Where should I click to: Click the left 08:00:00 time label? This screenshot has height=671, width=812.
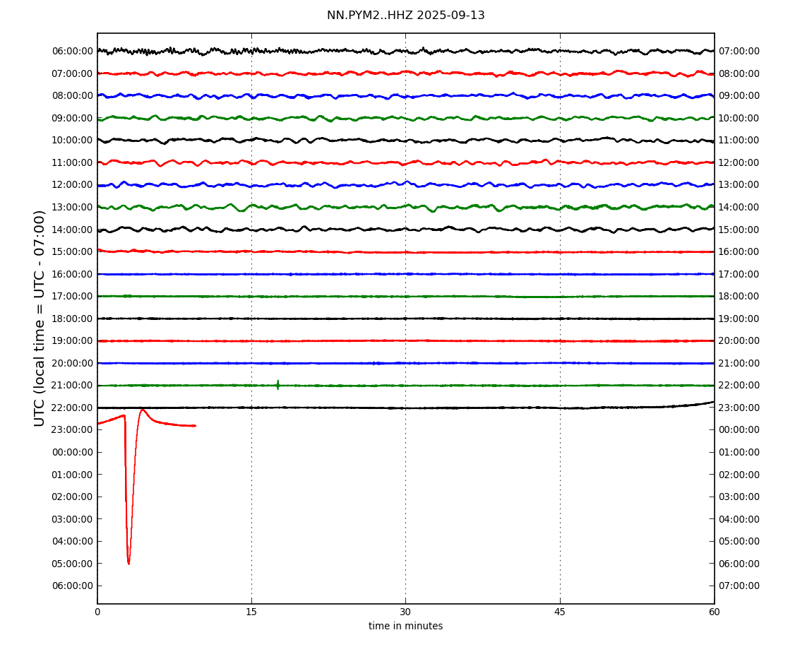pyautogui.click(x=73, y=96)
